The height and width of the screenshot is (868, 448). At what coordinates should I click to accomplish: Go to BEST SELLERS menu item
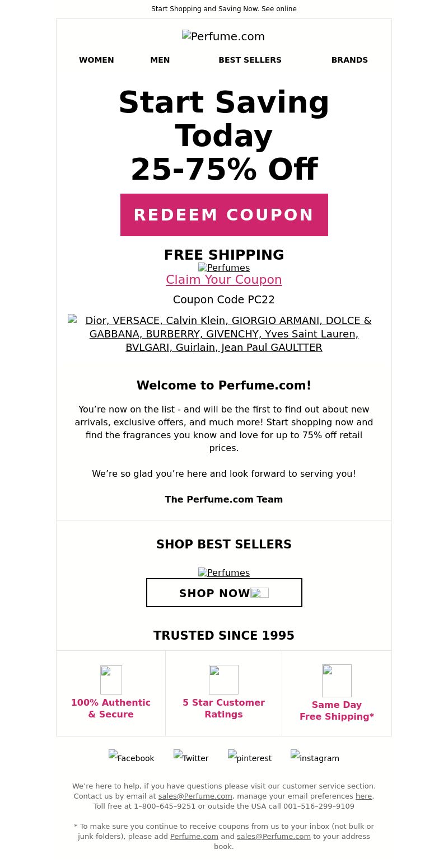coord(250,60)
